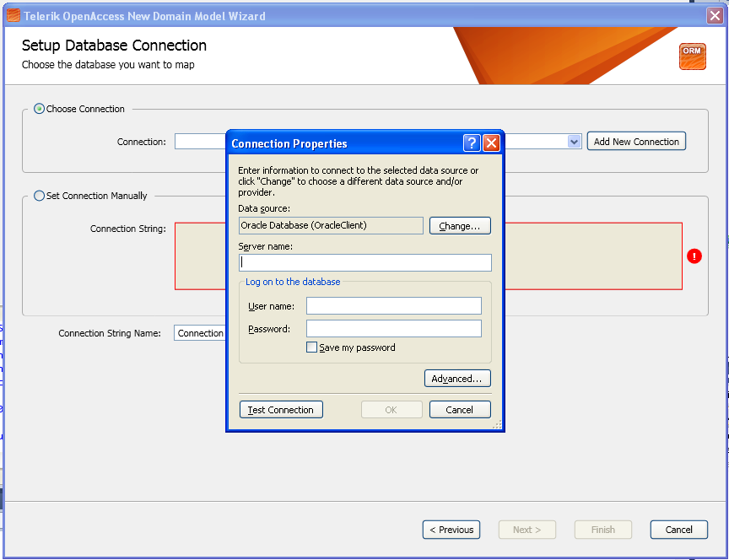The image size is (729, 560).
Task: Open the Connection dropdown arrow
Action: click(575, 142)
